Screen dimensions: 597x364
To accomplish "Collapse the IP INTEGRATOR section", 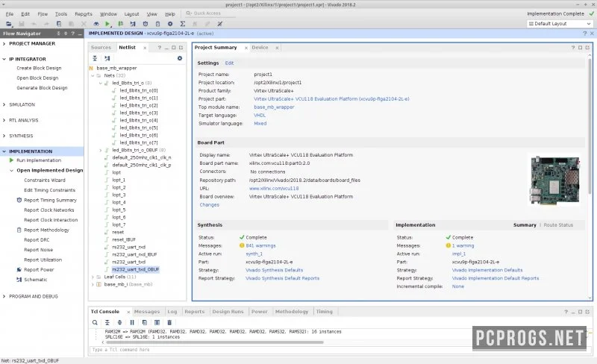I will click(4, 60).
